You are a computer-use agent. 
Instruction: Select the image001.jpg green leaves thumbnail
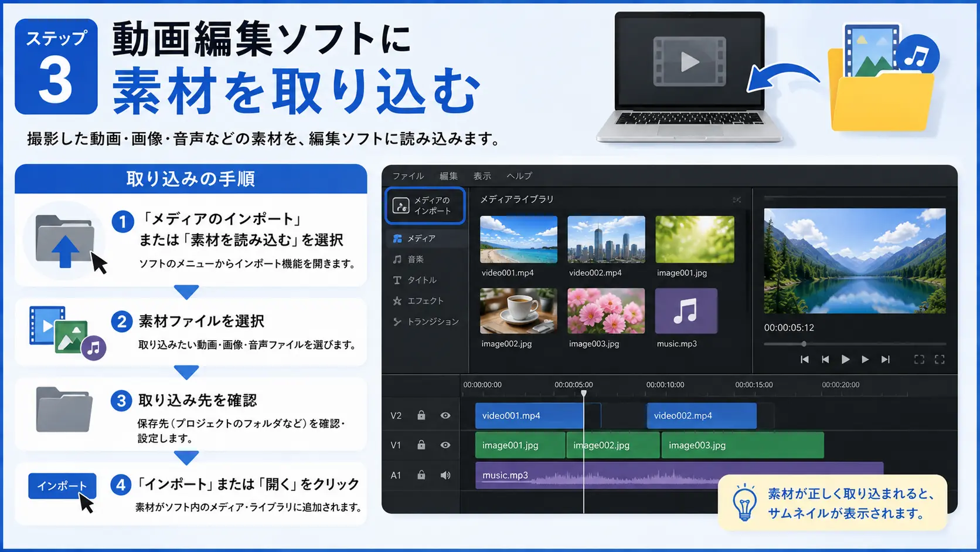(695, 239)
